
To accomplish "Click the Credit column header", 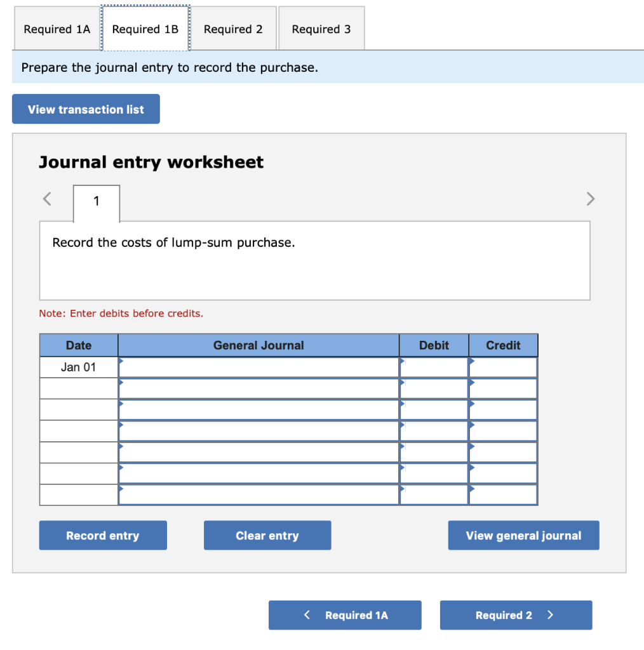I will tap(503, 345).
